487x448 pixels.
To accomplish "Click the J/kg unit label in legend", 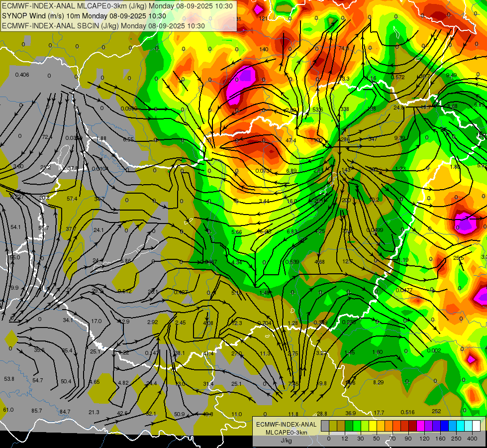I will (x=287, y=441).
